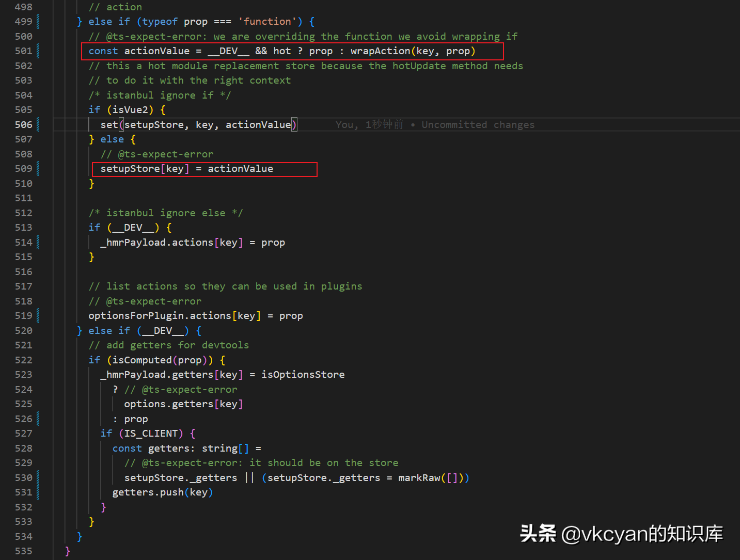The height and width of the screenshot is (560, 740).
Task: Click line number 501 in the gutter
Action: pos(23,51)
